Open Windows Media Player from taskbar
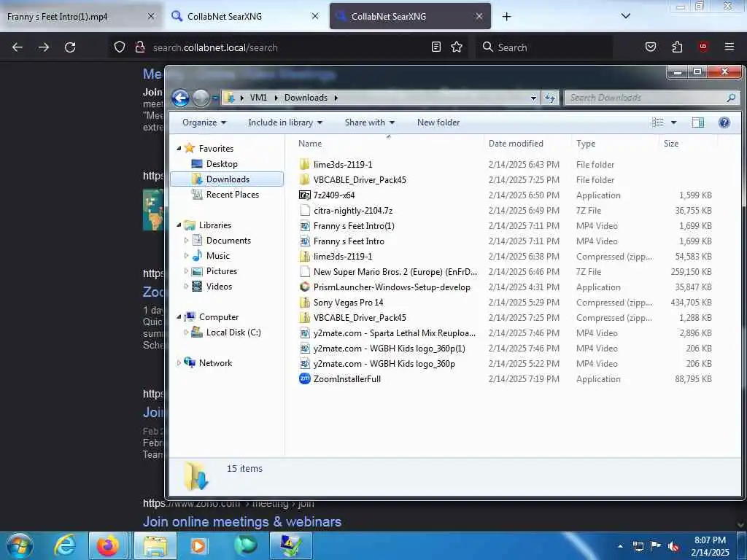 [x=198, y=545]
